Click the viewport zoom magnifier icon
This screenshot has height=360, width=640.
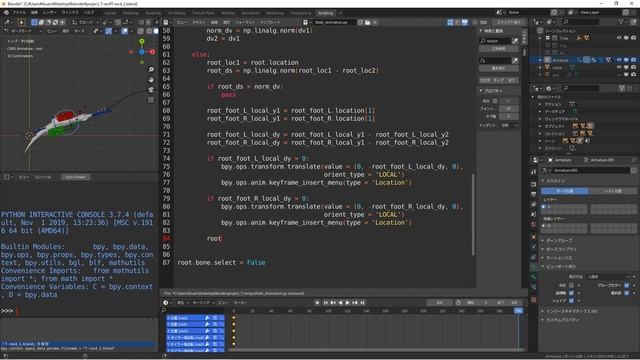[151, 70]
